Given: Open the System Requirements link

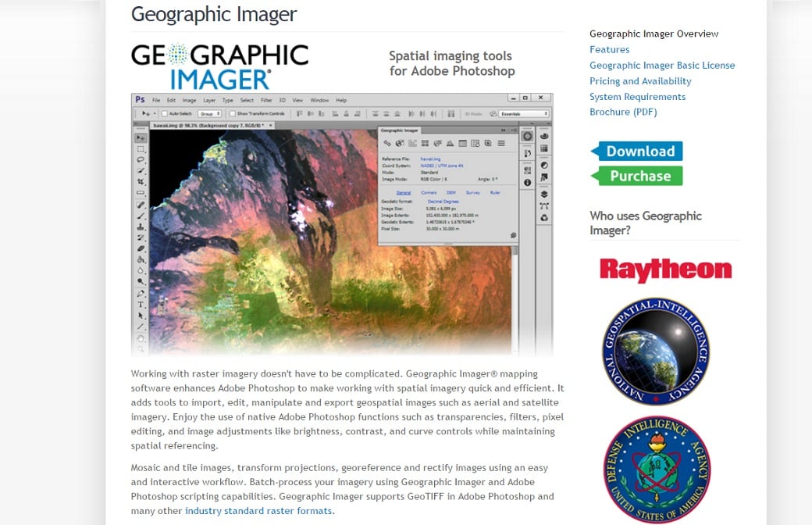Looking at the screenshot, I should 637,97.
